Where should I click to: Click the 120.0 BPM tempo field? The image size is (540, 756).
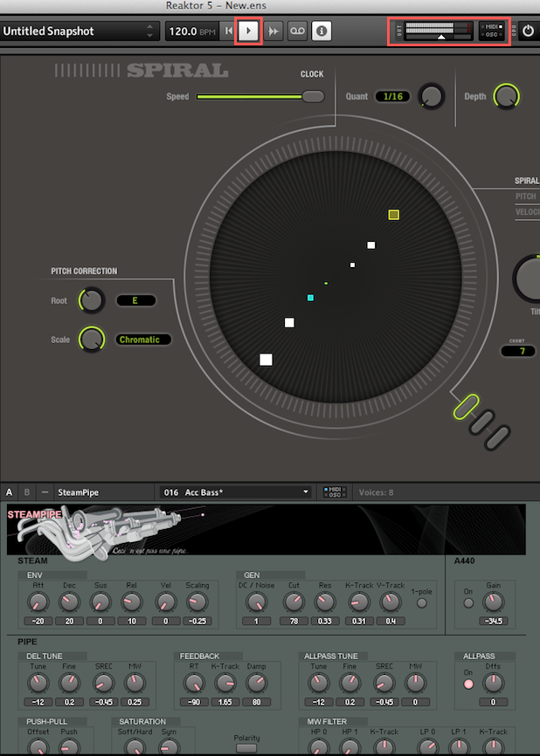coord(191,31)
